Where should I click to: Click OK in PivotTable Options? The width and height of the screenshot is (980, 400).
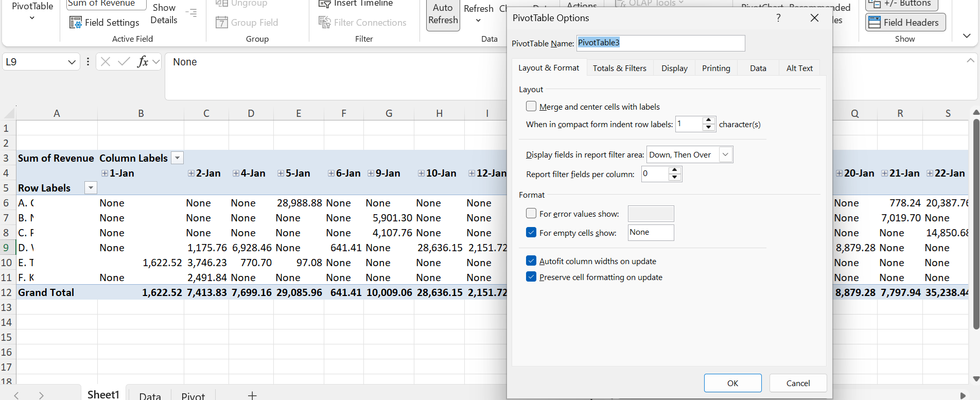click(x=732, y=383)
